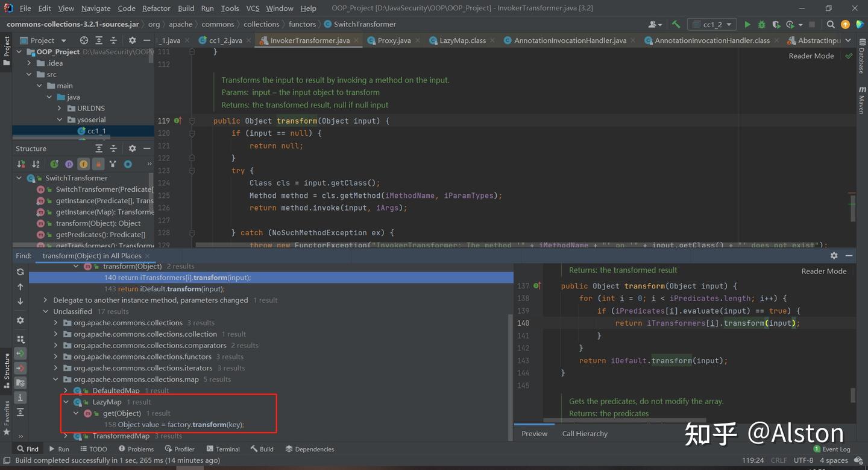Open the Navigate menu
This screenshot has width=868, height=470.
coord(96,8)
